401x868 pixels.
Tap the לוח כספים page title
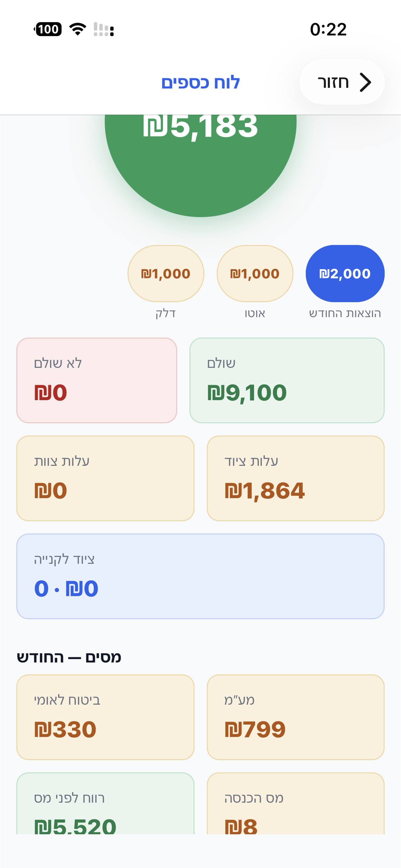(200, 83)
